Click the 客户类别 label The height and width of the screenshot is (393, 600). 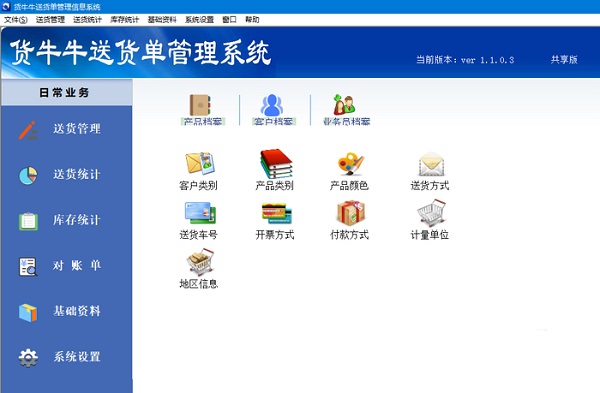(x=198, y=186)
